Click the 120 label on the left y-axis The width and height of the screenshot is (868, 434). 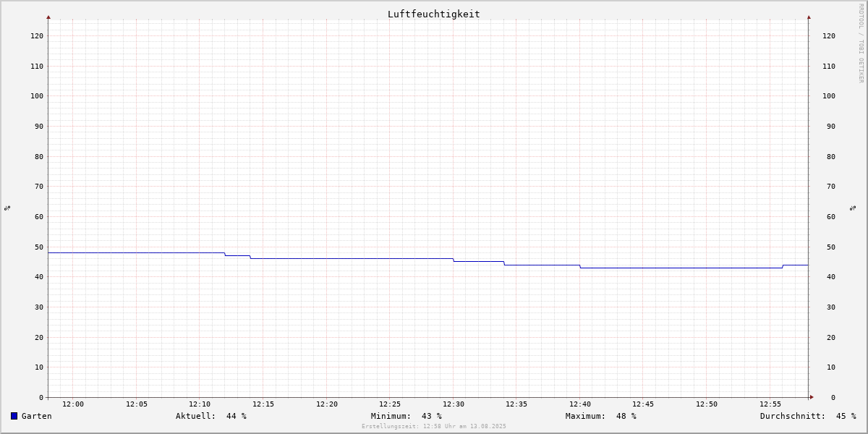coord(38,35)
